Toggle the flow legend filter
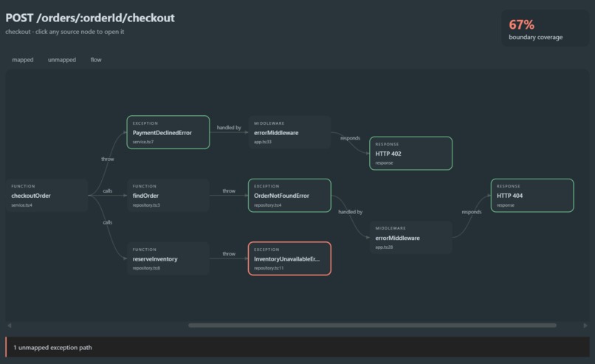 click(x=96, y=60)
